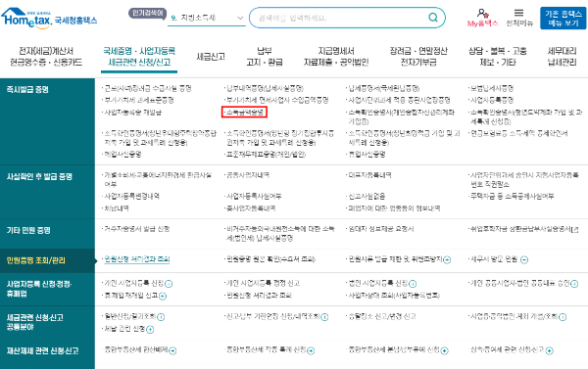588x369 pixels.
Task: Open 납세증명서(국세완납증명) link
Action: (383, 88)
